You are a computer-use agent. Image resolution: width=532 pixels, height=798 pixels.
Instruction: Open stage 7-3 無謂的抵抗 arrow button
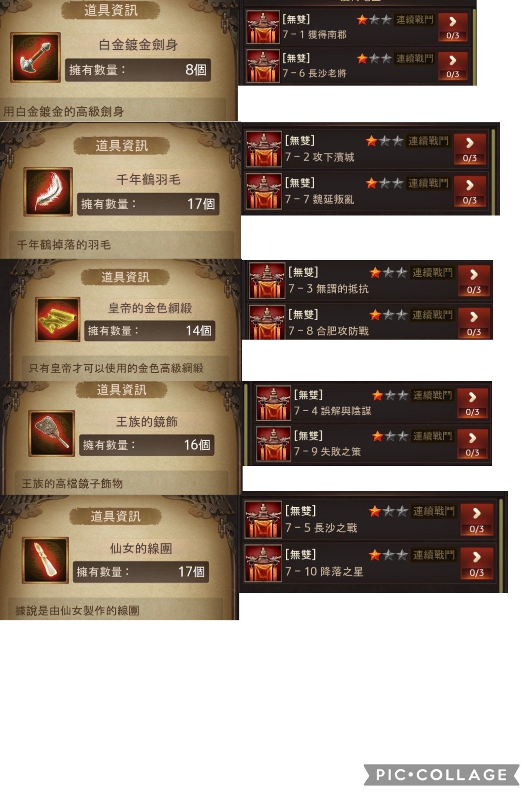click(x=474, y=280)
